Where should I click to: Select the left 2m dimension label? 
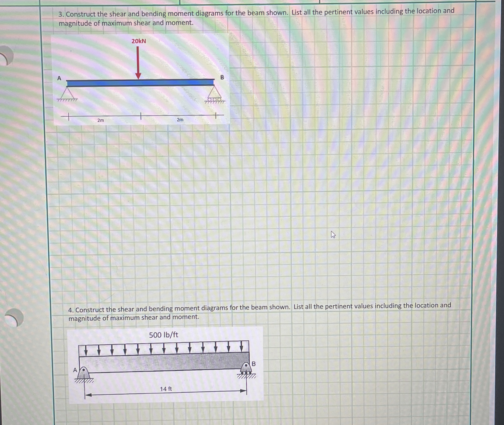tap(101, 120)
